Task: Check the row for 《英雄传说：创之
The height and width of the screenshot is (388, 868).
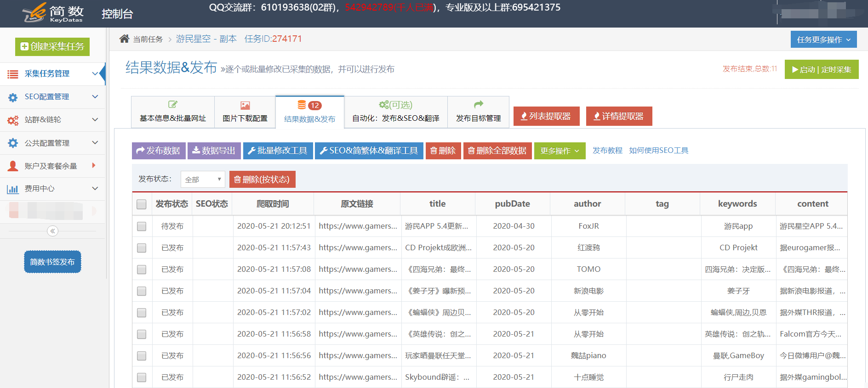Action: [142, 334]
